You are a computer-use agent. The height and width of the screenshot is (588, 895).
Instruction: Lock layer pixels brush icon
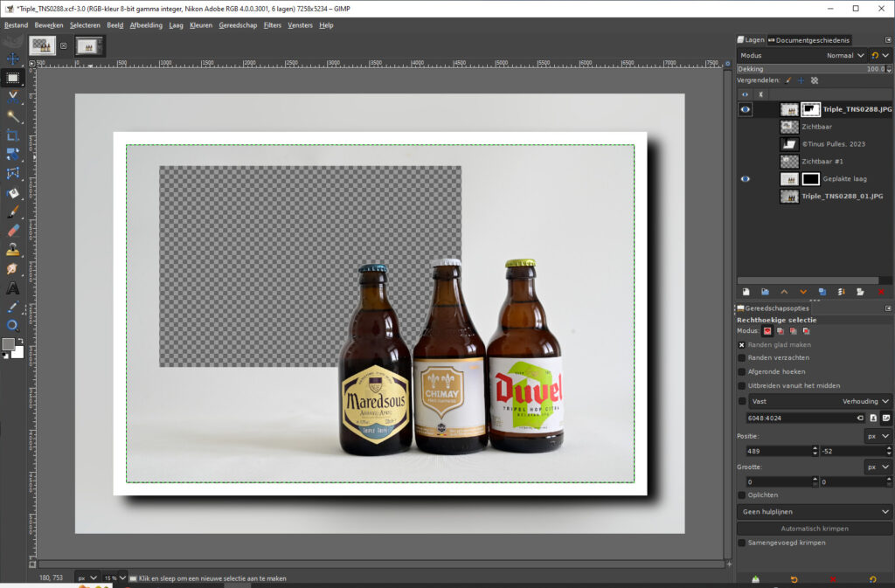[788, 80]
